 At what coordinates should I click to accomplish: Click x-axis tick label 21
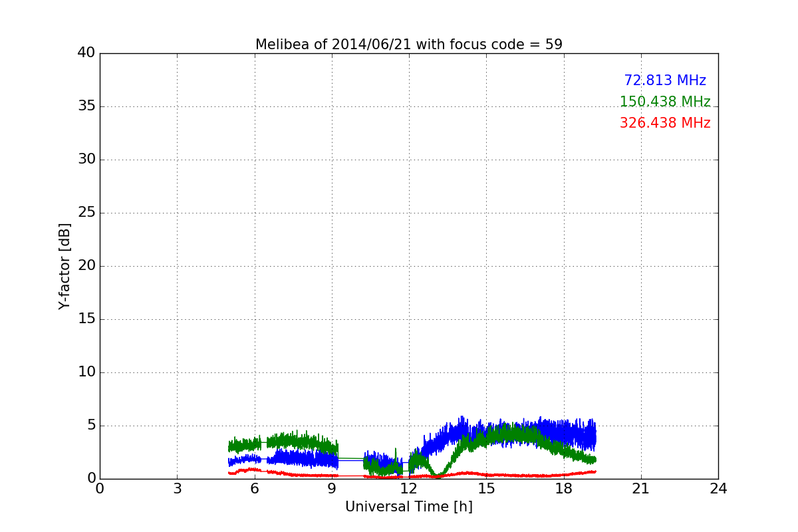click(641, 489)
